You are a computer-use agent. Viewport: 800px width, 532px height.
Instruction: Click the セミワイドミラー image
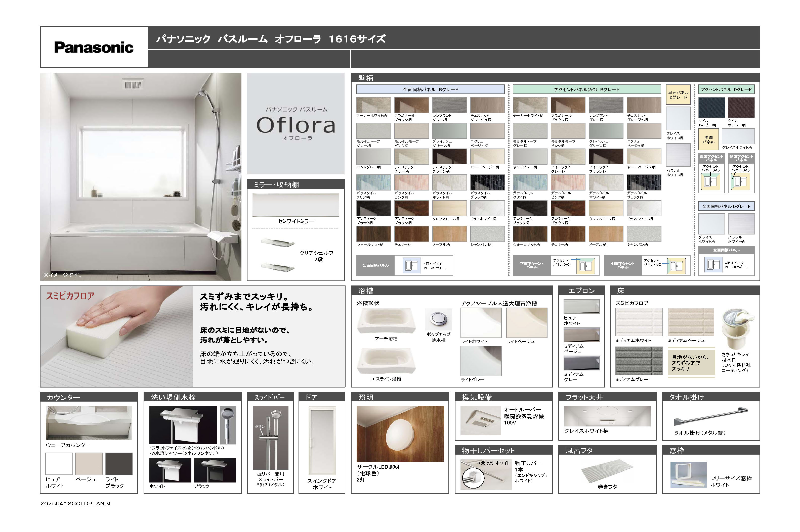click(296, 205)
